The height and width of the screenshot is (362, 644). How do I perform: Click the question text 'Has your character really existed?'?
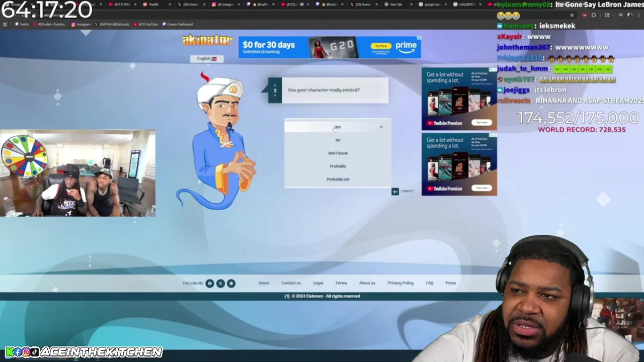324,90
